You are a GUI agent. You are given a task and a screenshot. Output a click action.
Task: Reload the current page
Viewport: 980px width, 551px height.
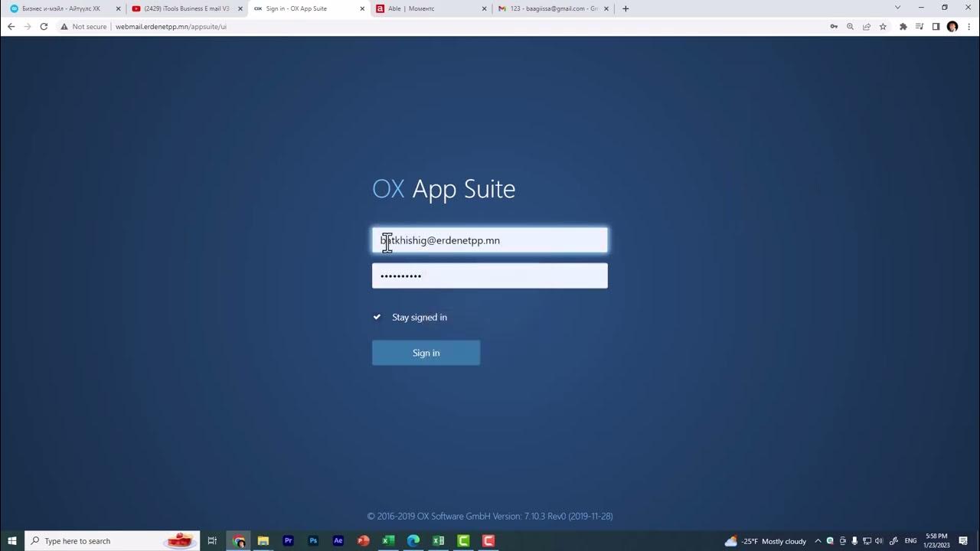[44, 26]
